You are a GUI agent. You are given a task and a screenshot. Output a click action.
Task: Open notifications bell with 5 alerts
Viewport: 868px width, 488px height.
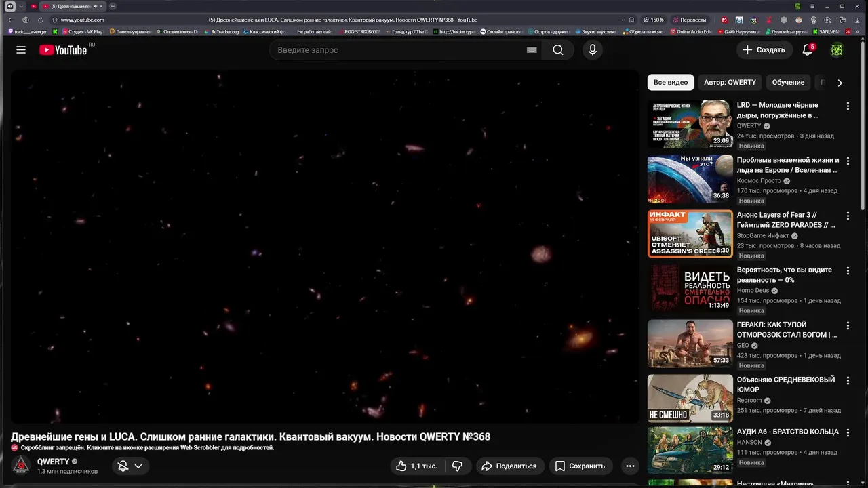(807, 50)
